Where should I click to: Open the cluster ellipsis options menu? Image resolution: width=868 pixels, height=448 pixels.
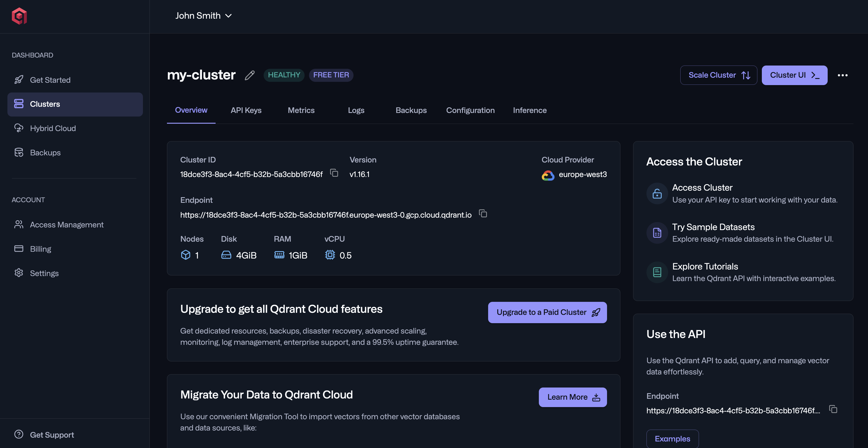click(843, 75)
